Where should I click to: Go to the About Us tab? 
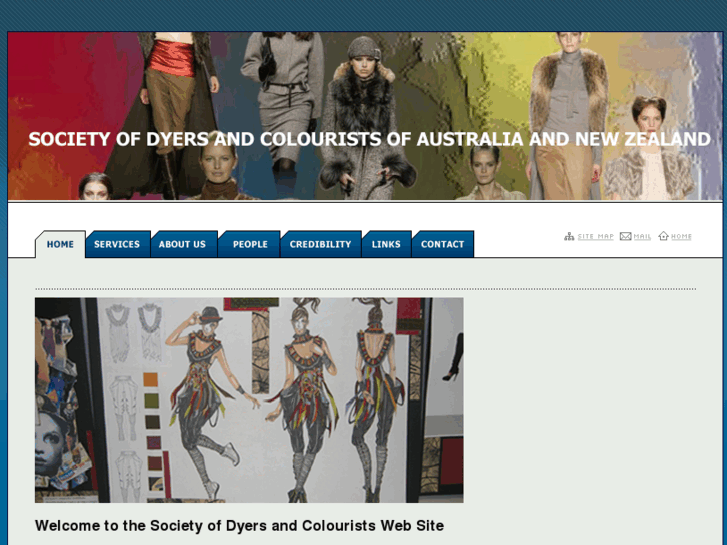click(x=184, y=244)
